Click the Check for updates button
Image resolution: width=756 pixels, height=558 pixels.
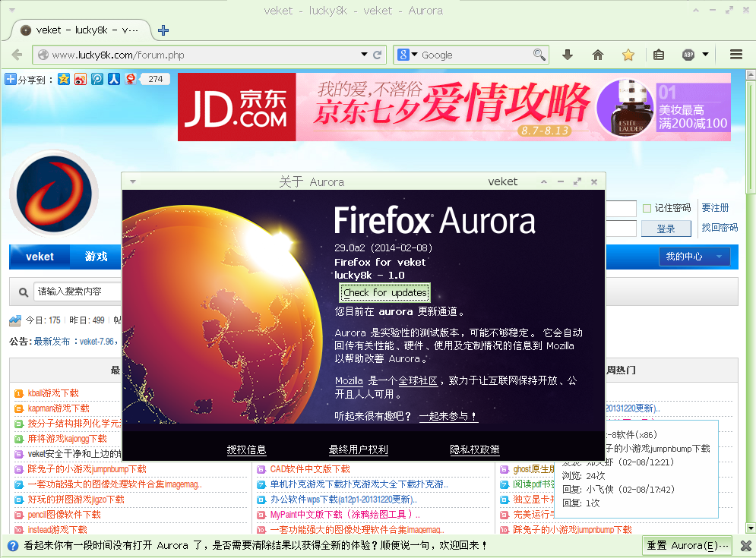[x=384, y=292]
